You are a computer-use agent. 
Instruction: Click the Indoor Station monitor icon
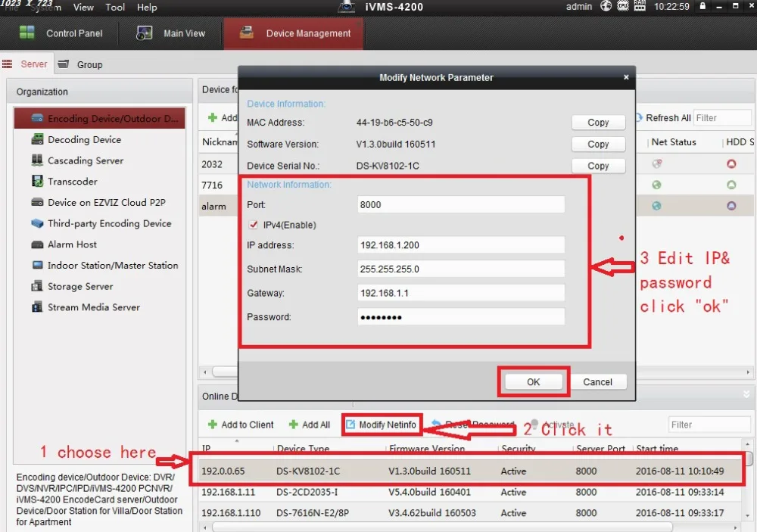point(37,265)
